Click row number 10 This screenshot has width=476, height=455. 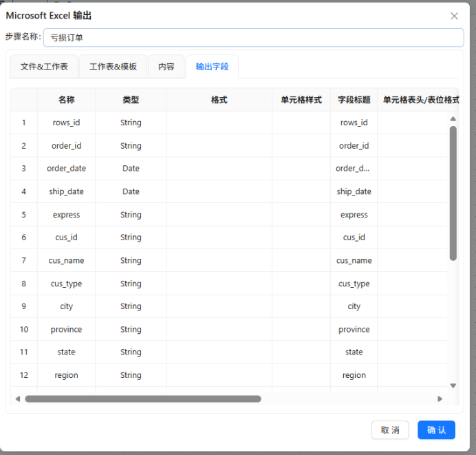pyautogui.click(x=23, y=330)
